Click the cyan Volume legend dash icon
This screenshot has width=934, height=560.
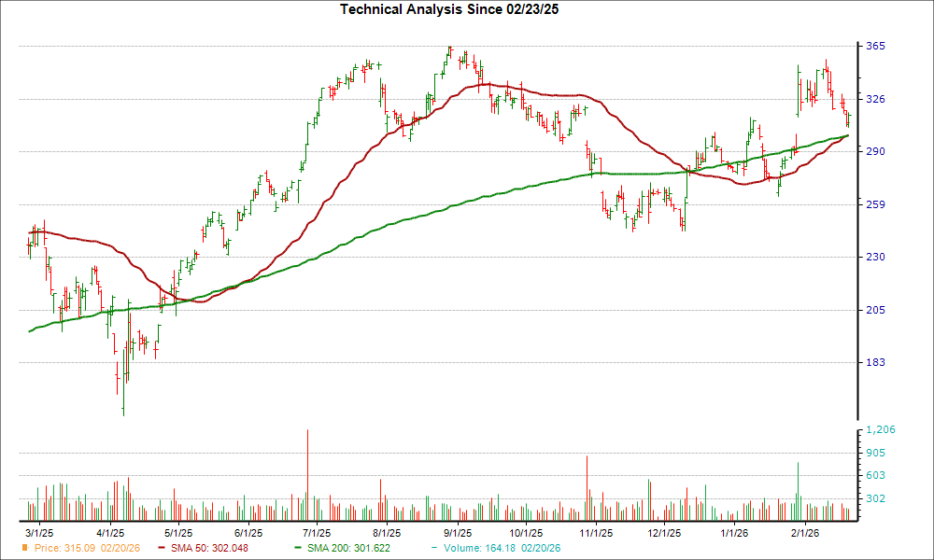(435, 549)
